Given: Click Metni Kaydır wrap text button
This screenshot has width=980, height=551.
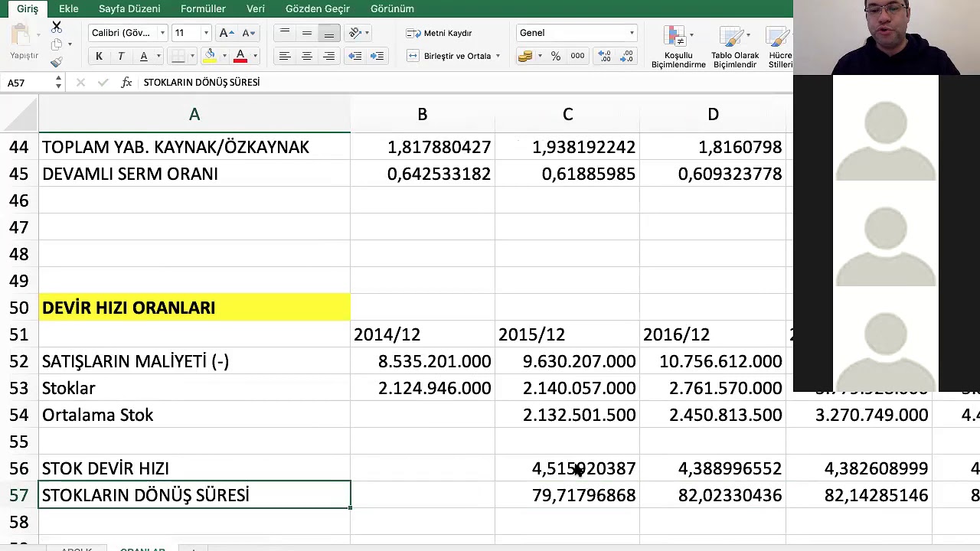Looking at the screenshot, I should [439, 33].
